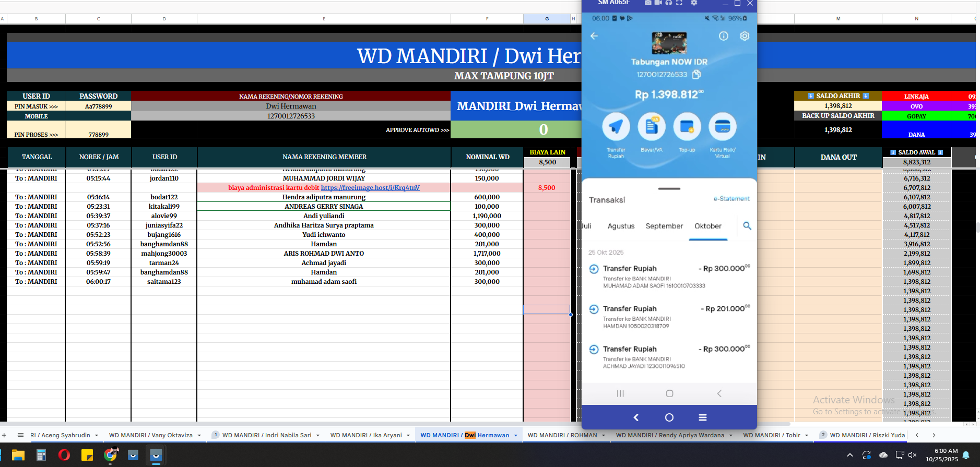Open account settings gear in banking app
The image size is (980, 467).
[x=745, y=36]
